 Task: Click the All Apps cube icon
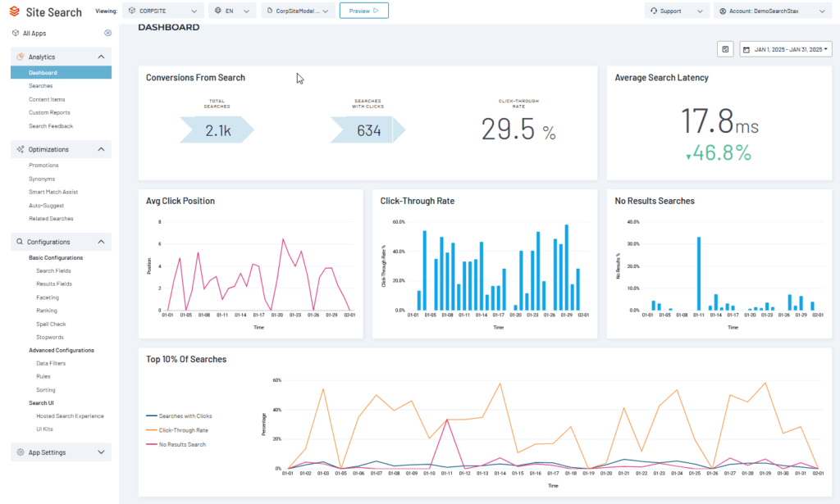pyautogui.click(x=16, y=33)
